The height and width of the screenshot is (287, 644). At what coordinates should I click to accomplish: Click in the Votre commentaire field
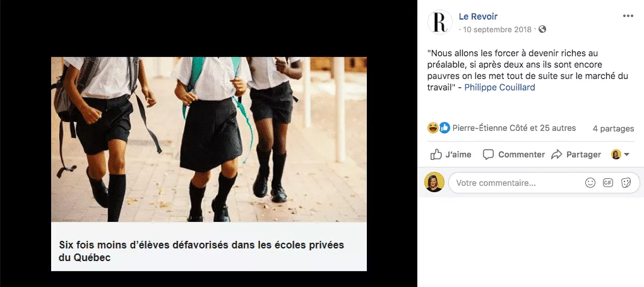pos(518,183)
